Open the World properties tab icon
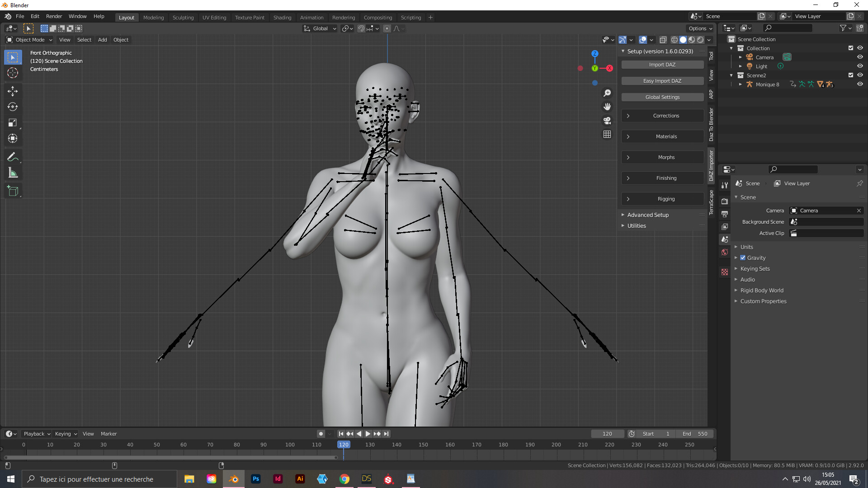Screen dimensions: 868x488 725,252
